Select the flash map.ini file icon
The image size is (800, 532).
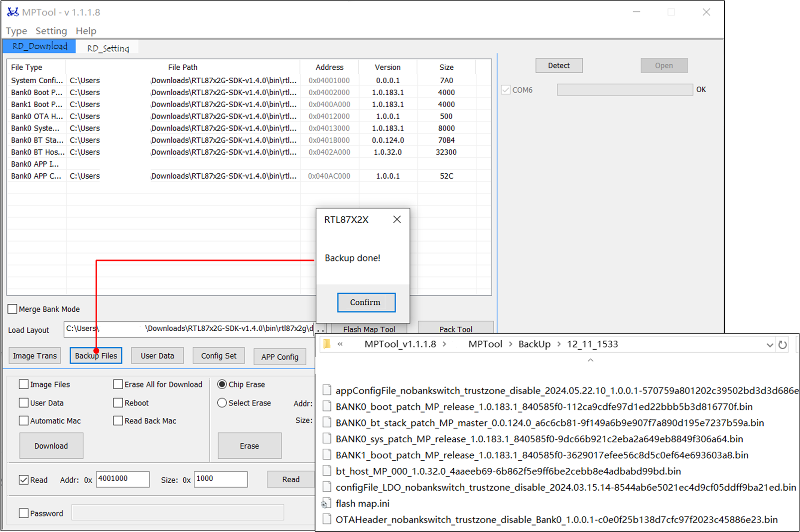[x=327, y=504]
